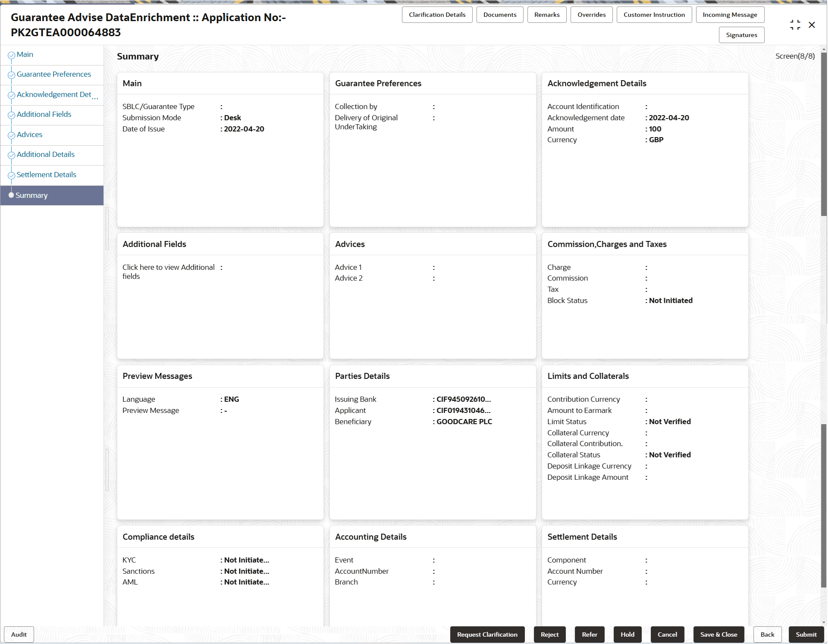
Task: Open the Overrides tab
Action: point(591,15)
